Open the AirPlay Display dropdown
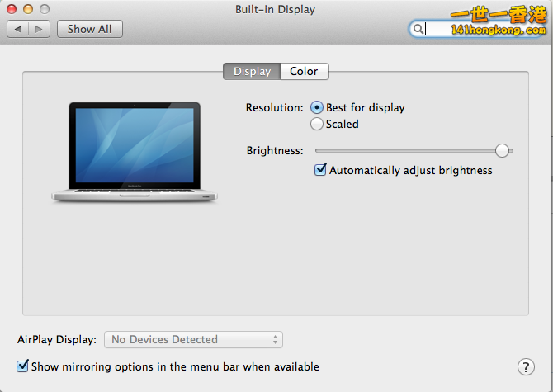Viewport: 553px width, 392px height. point(193,339)
